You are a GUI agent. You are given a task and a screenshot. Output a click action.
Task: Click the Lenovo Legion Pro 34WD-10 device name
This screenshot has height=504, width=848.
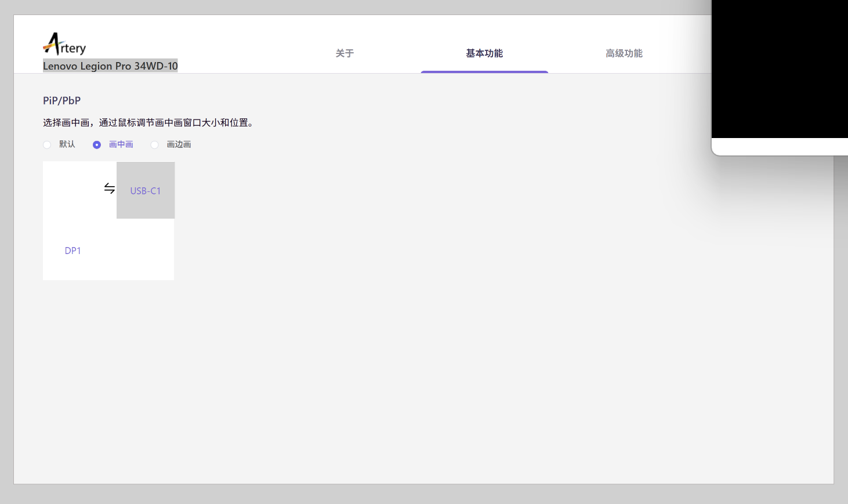110,66
